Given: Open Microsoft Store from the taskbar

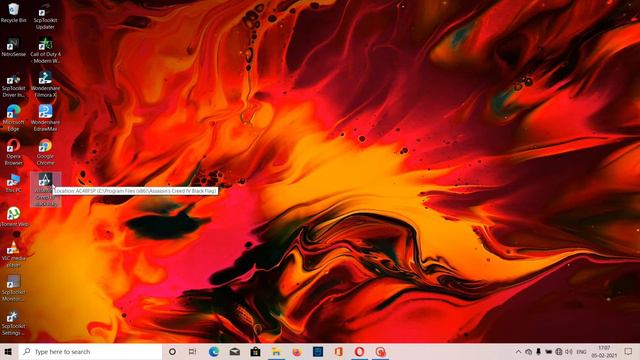Looking at the screenshot, I should click(x=256, y=351).
